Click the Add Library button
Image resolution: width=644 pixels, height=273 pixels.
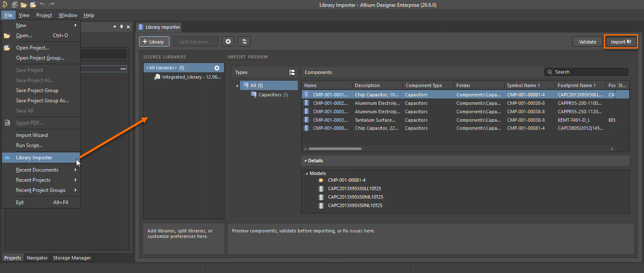(154, 42)
